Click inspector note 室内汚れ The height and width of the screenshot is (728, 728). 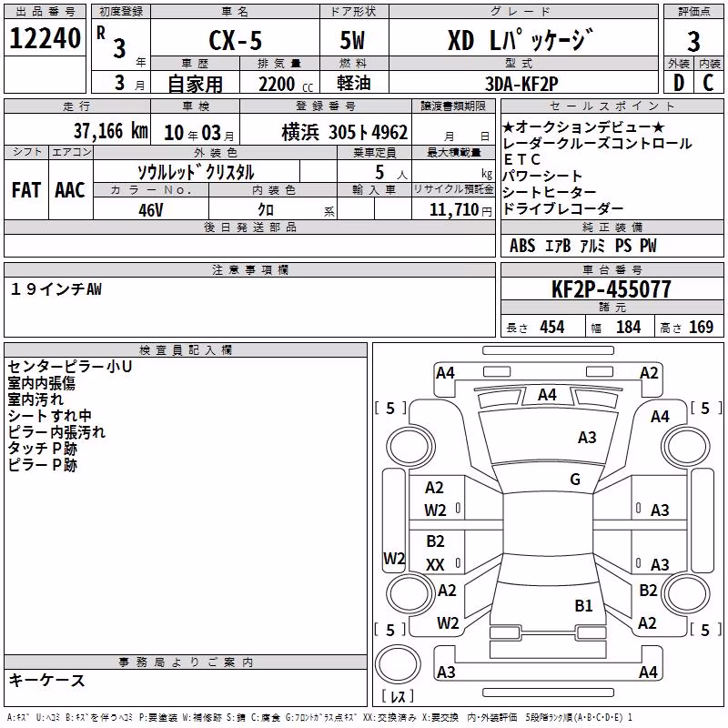pyautogui.click(x=35, y=399)
